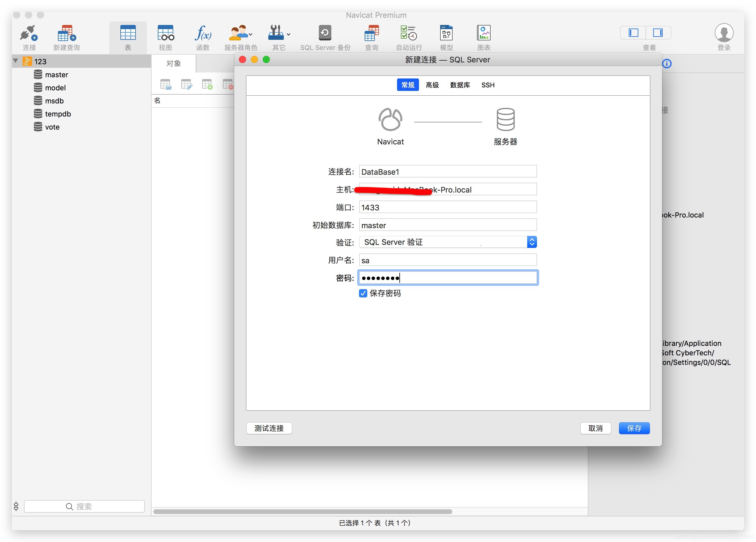The width and height of the screenshot is (756, 542).
Task: Click the Navicat logo icon in dialog
Action: pos(390,119)
